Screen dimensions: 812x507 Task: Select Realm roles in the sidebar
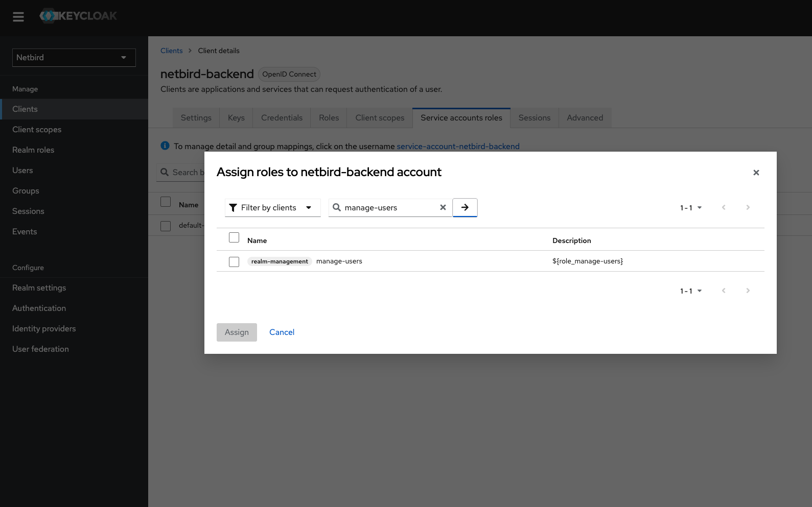click(33, 150)
